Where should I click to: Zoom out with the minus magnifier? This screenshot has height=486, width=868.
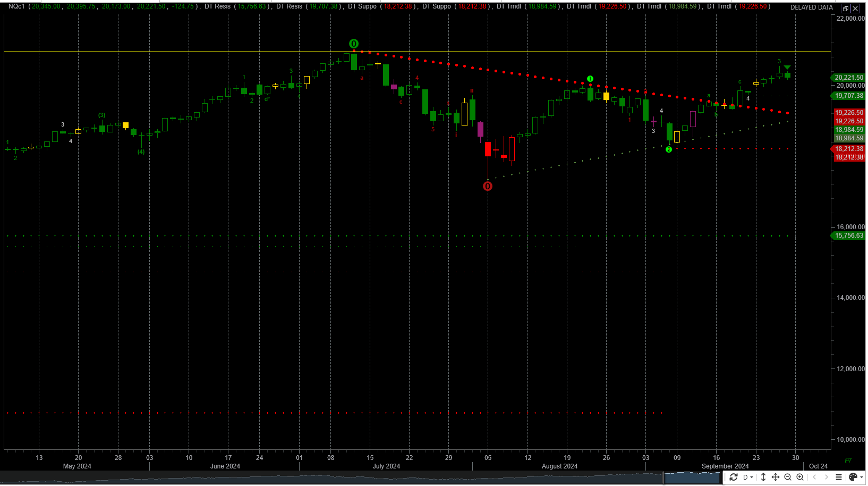click(x=788, y=477)
